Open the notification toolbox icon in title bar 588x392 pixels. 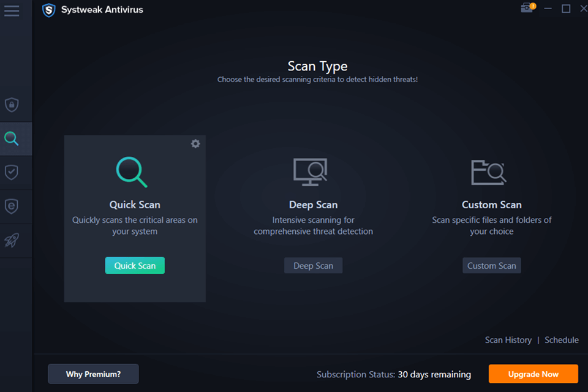click(529, 7)
